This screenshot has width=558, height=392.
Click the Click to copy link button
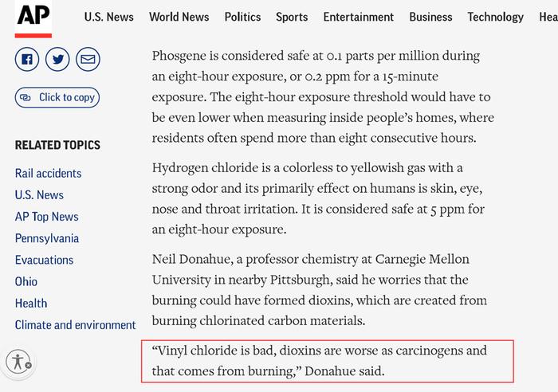pyautogui.click(x=57, y=97)
